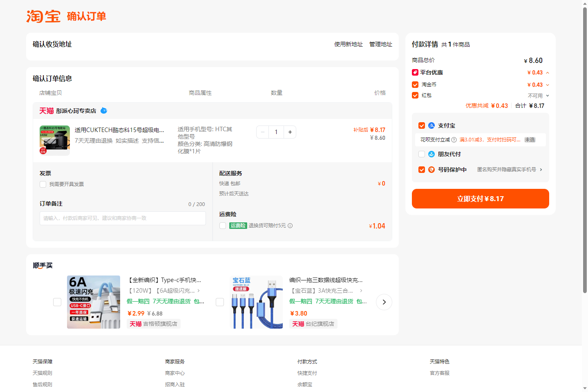Click the 适用手机型号: HTC其他型号 attribute text

coord(205,133)
